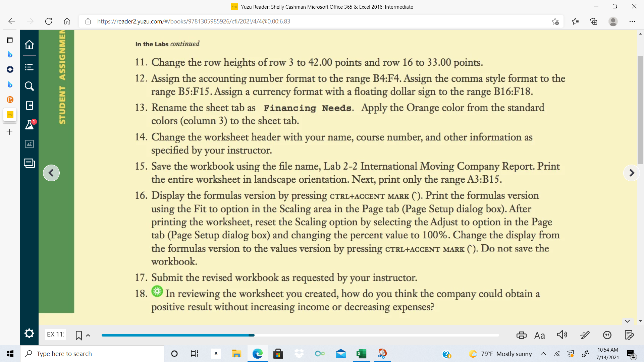Open the search magnifier in reader sidebar
644x362 pixels.
(29, 86)
